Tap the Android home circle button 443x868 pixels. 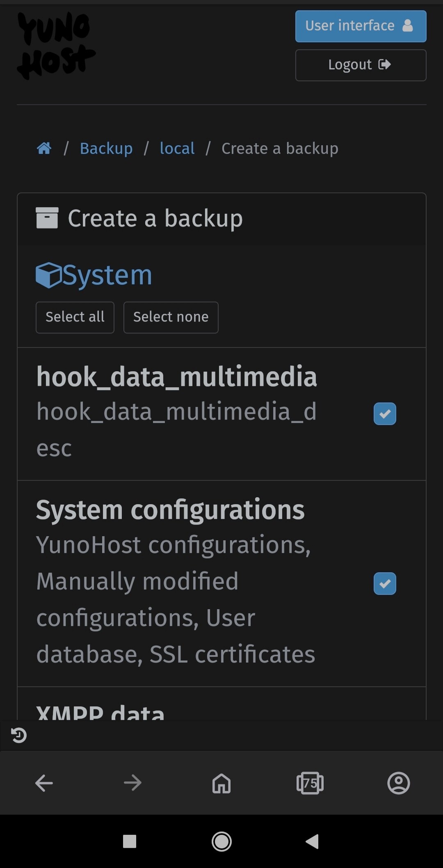[x=221, y=841]
